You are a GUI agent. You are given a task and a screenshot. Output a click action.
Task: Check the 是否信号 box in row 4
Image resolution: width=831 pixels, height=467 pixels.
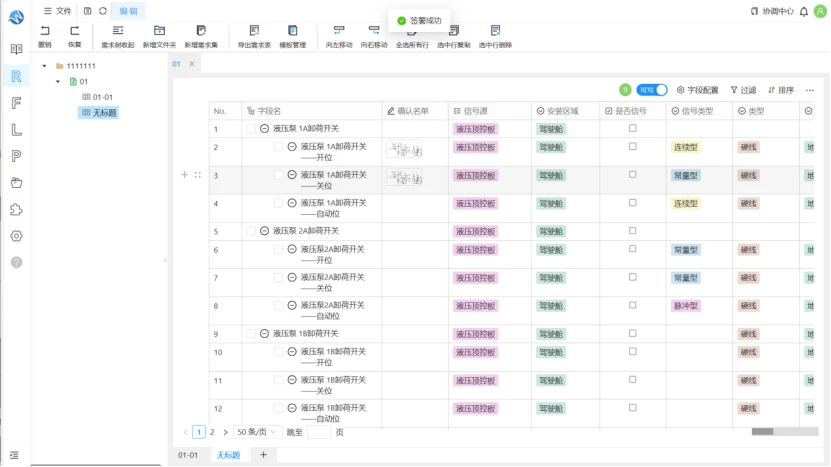(x=633, y=202)
